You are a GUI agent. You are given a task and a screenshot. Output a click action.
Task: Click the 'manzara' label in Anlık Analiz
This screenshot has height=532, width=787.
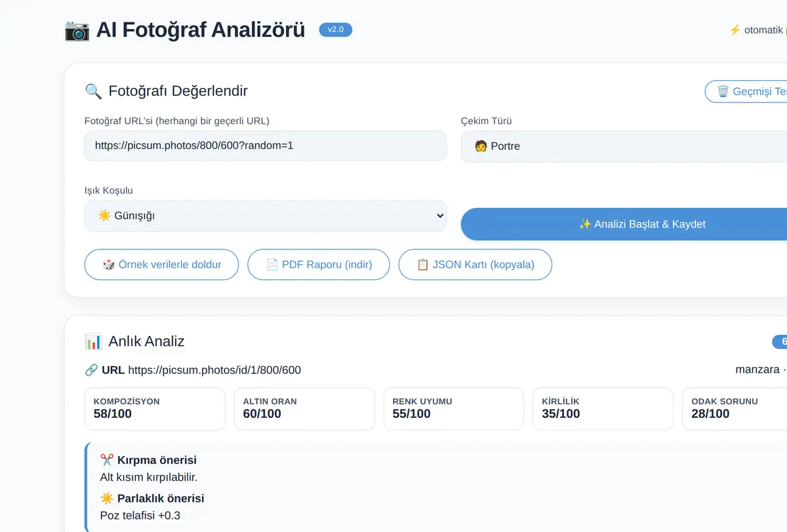click(x=757, y=369)
